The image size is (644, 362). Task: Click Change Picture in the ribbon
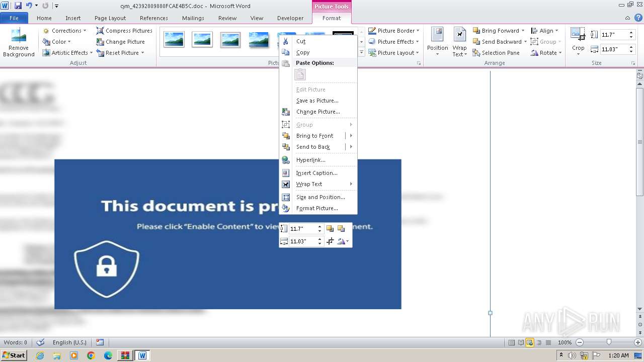(x=121, y=42)
